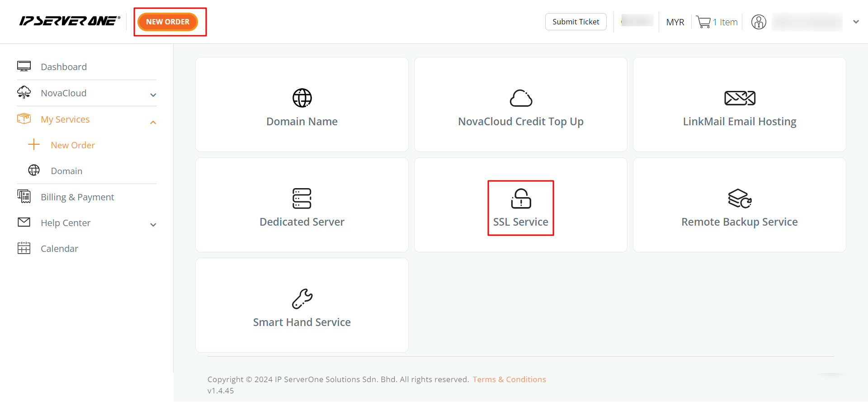The height and width of the screenshot is (402, 868).
Task: Expand the Help Center submenu chevron
Action: (x=153, y=225)
